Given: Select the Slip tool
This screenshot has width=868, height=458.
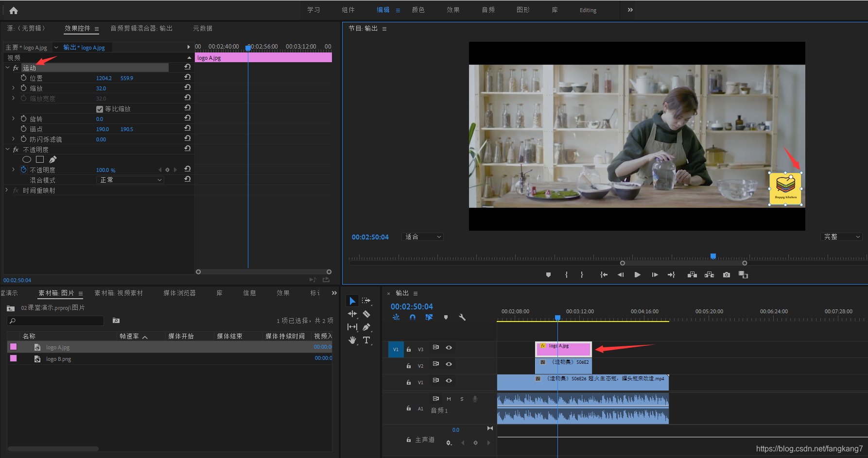Looking at the screenshot, I should 352,327.
